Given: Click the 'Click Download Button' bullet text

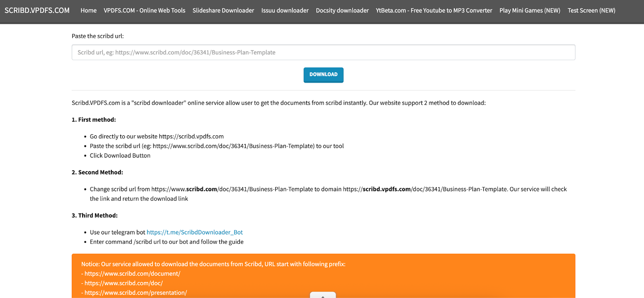Looking at the screenshot, I should (x=120, y=155).
